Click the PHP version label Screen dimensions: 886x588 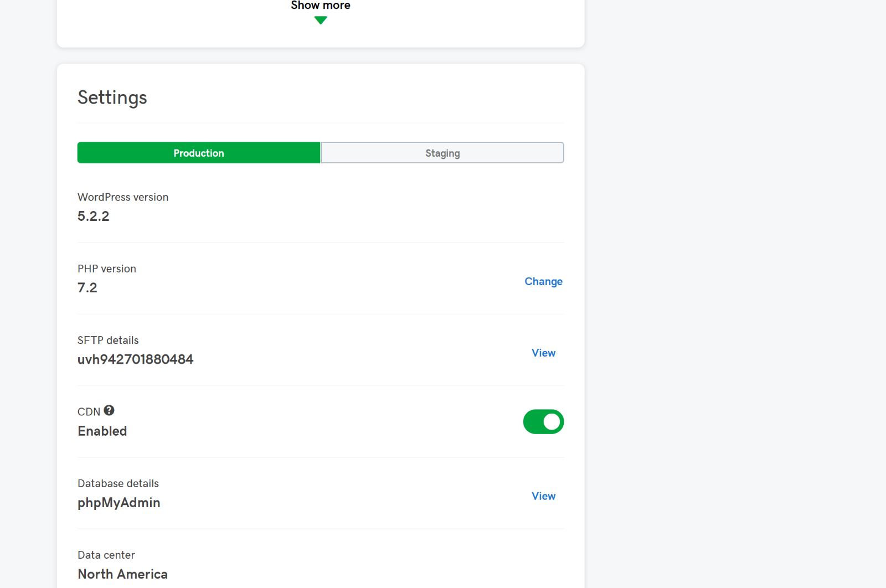coord(107,269)
